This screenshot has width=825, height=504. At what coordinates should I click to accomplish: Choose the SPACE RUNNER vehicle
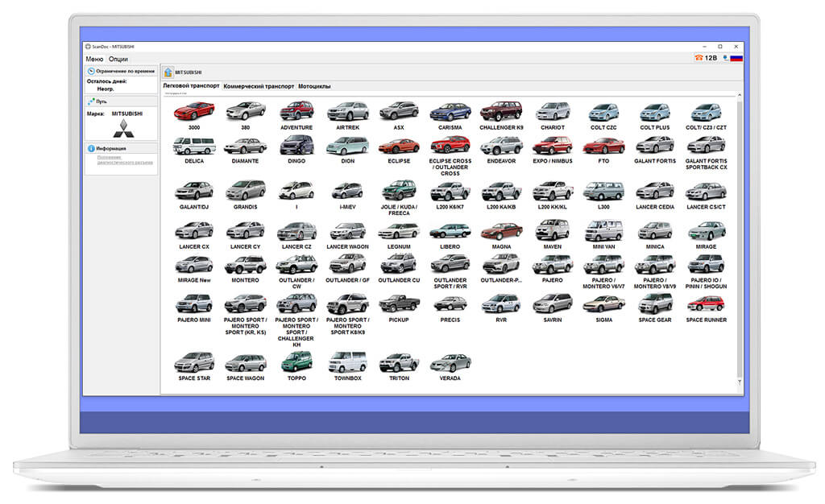[x=706, y=304]
